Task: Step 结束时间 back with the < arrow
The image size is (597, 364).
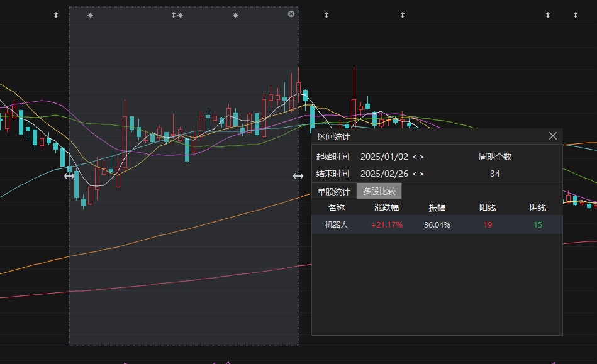Action: (415, 174)
